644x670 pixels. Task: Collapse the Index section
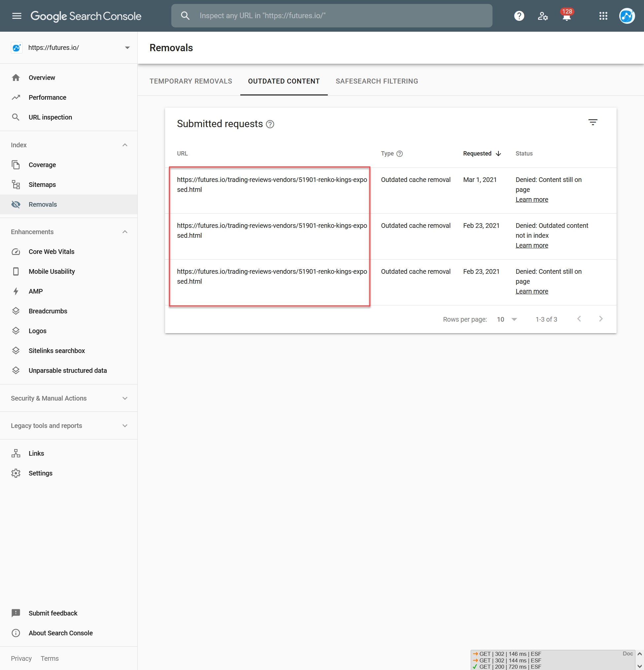pos(125,145)
